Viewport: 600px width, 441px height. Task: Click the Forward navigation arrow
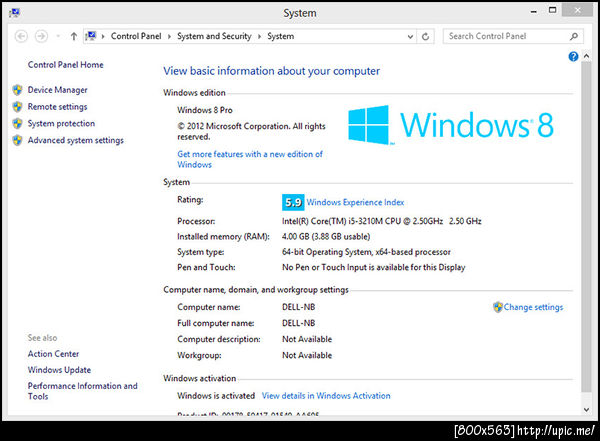click(41, 36)
